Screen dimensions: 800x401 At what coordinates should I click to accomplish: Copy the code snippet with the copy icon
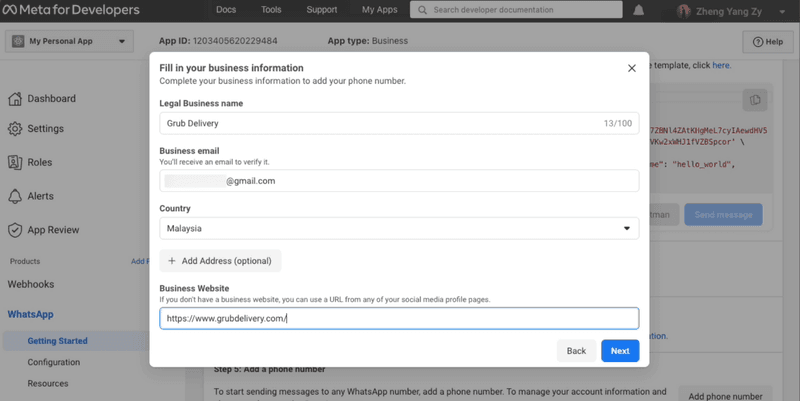[755, 100]
